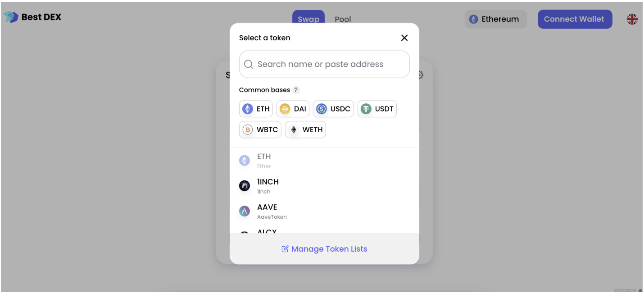Screen dimensions: 644x295
Task: Click the Best DEX logo
Action: pos(32,17)
